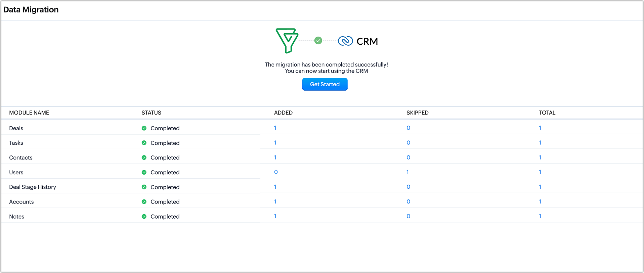Click the Notes row completed status icon

[144, 217]
